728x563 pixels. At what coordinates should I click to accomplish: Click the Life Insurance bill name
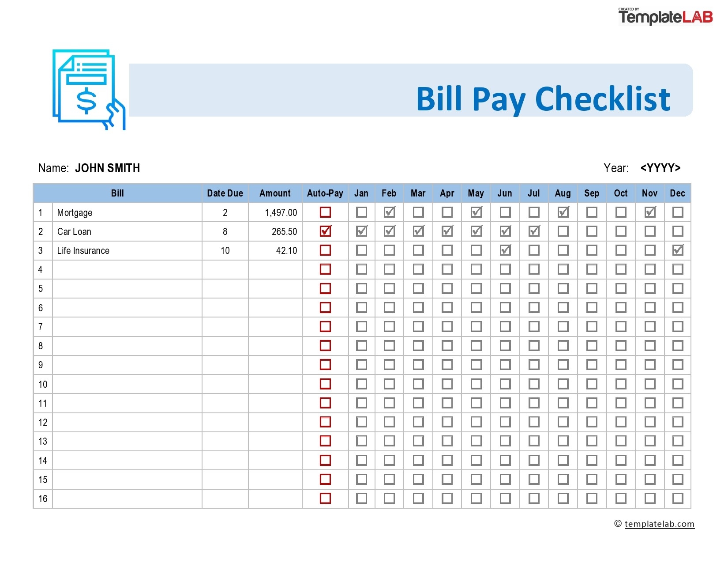pyautogui.click(x=83, y=250)
